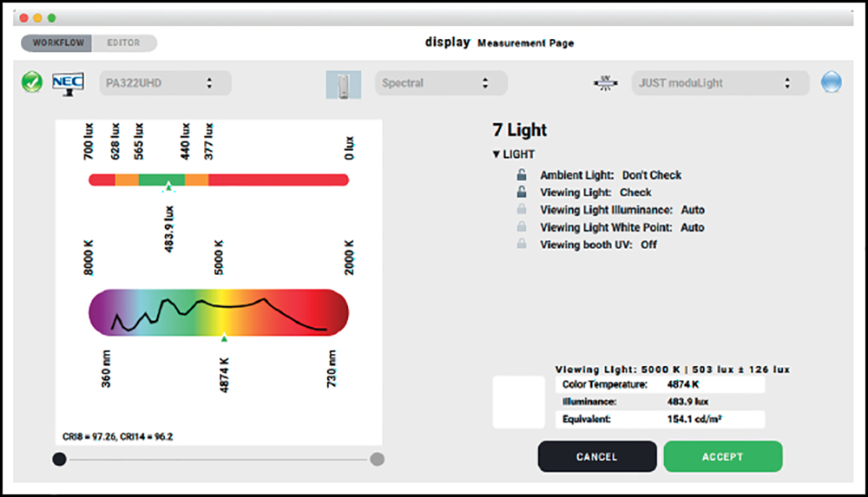Switch to the Workflow tab

click(x=58, y=43)
